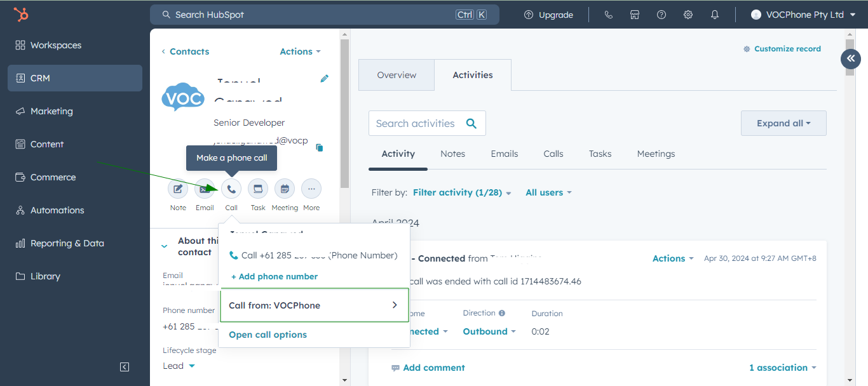The image size is (868, 386).
Task: Change lifecycle stage via the Lead dropdown
Action: click(x=177, y=365)
